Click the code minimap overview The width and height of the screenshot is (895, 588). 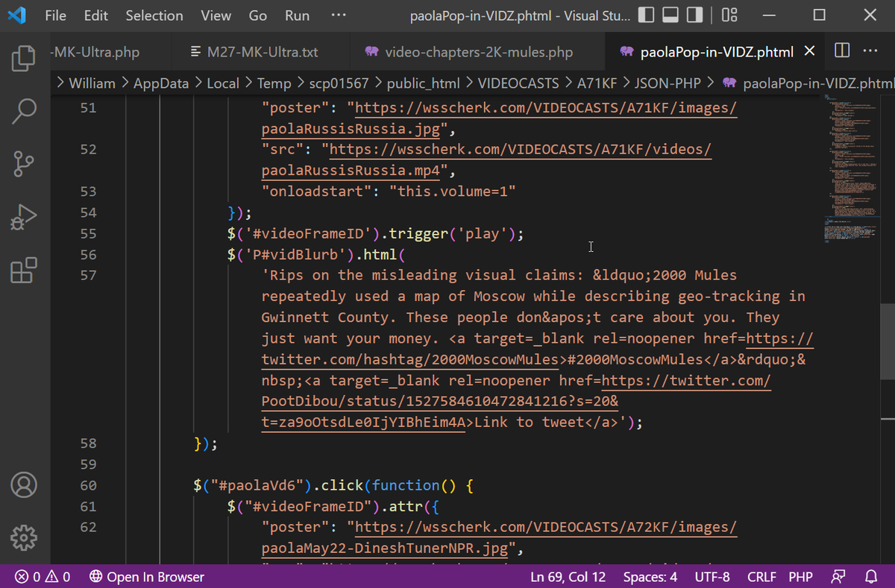point(852,168)
